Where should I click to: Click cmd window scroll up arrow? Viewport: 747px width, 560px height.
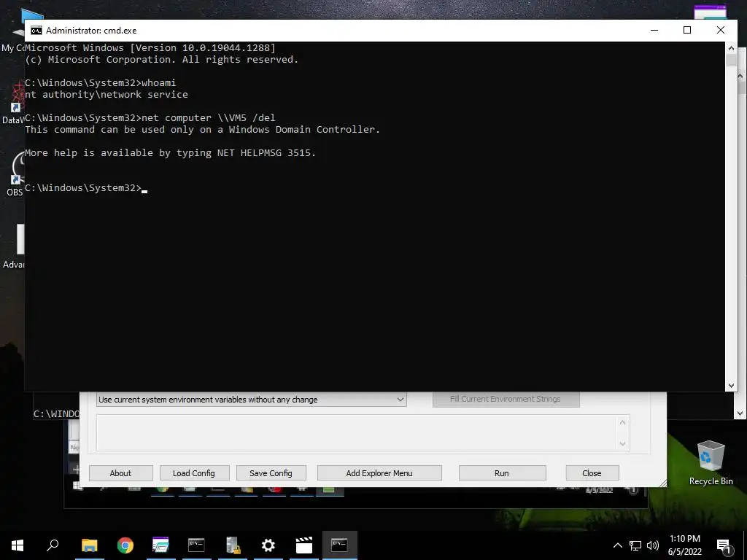pos(731,47)
